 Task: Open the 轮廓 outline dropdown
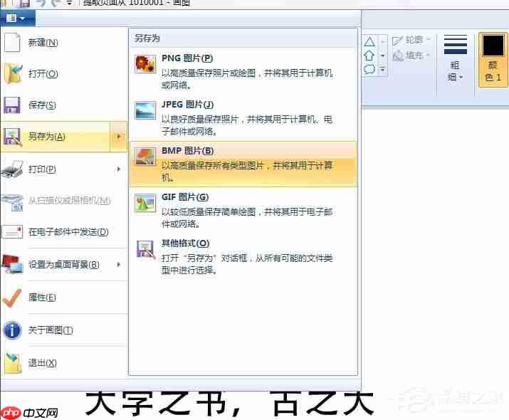tap(411, 40)
